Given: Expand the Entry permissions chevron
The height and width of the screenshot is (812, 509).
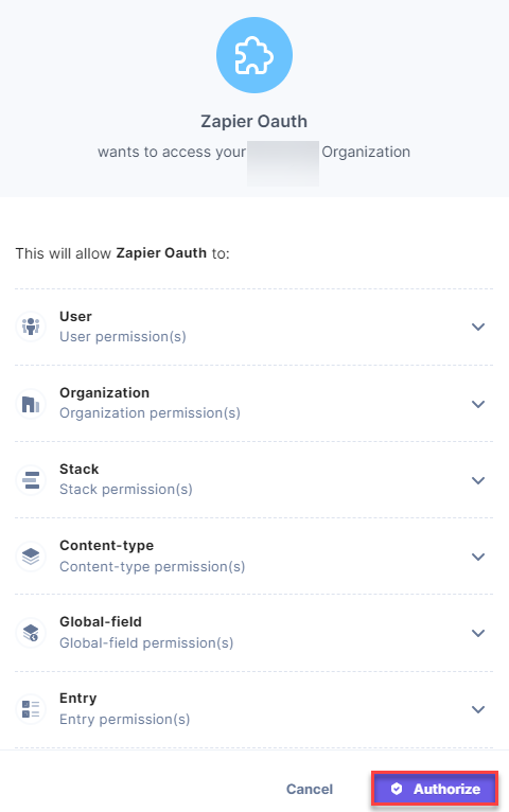Looking at the screenshot, I should tap(478, 709).
